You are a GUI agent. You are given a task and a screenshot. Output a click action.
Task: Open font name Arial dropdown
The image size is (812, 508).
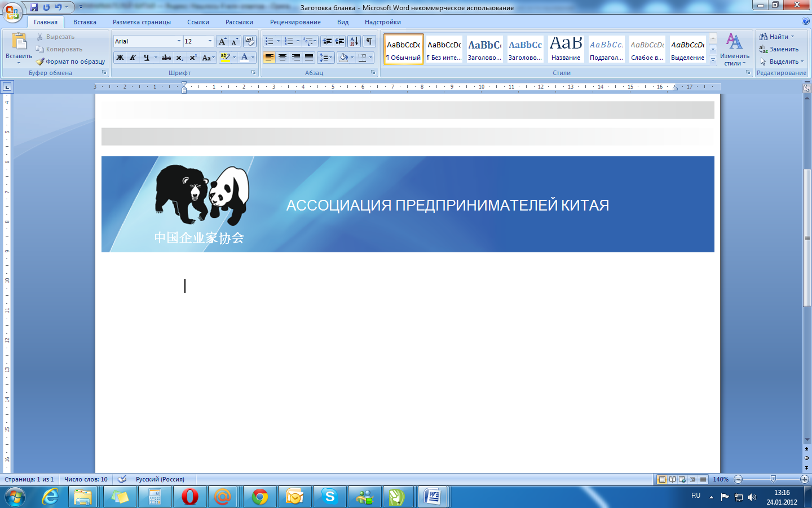click(179, 41)
